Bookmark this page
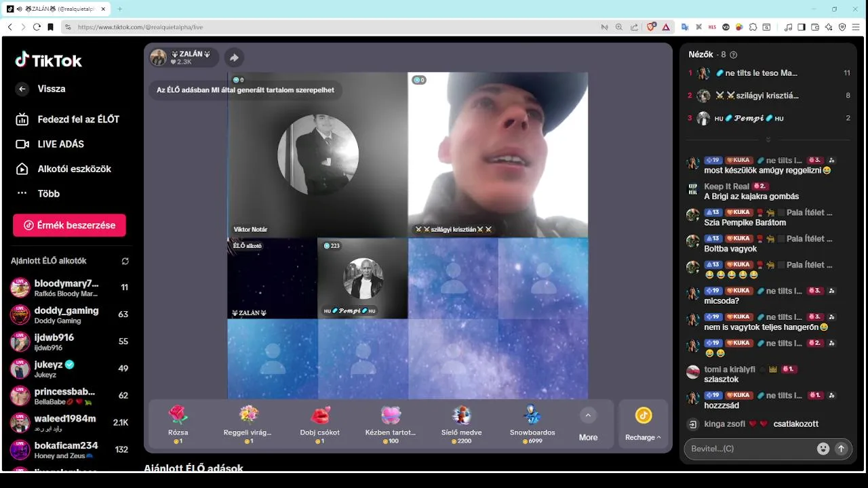 click(x=50, y=27)
